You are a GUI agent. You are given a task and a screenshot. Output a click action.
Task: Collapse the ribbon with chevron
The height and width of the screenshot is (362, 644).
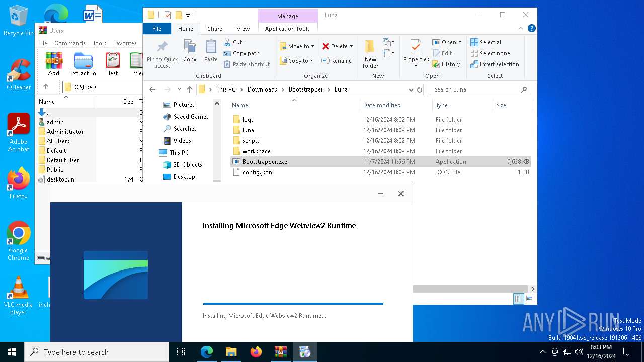click(521, 29)
